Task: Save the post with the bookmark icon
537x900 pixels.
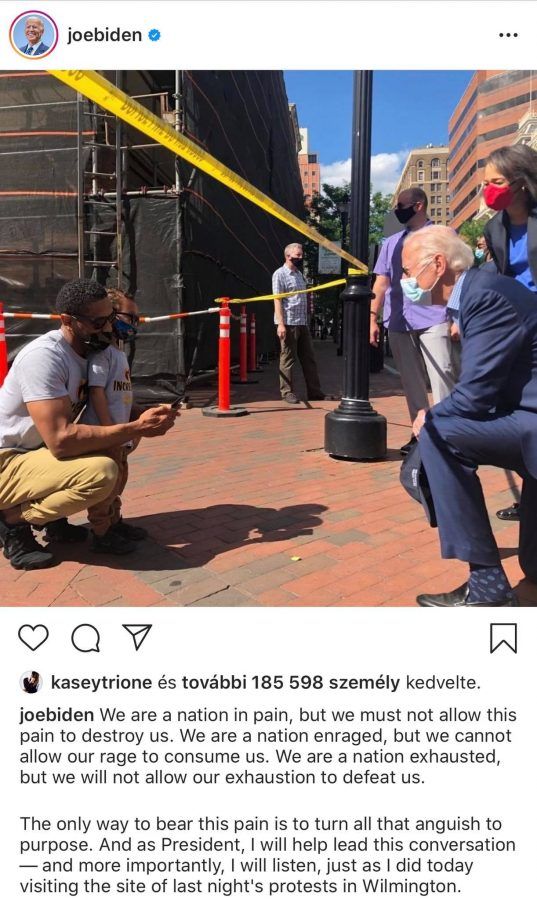Action: tap(503, 638)
